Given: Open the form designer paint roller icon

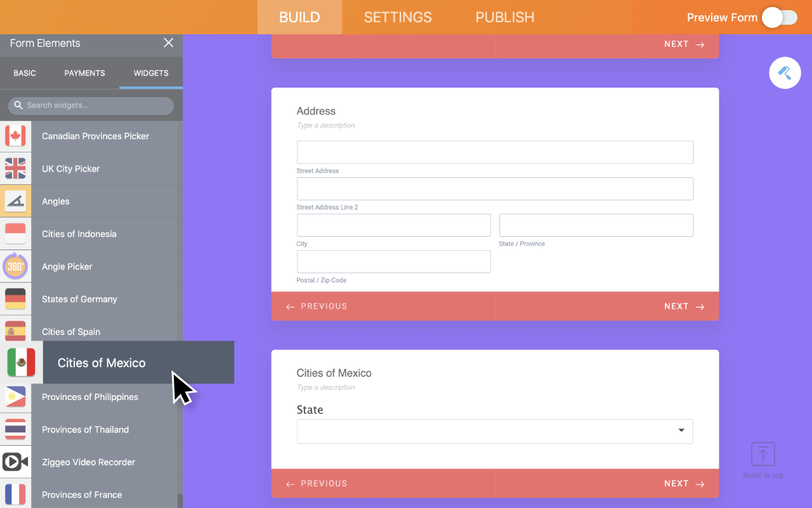Looking at the screenshot, I should pyautogui.click(x=785, y=73).
